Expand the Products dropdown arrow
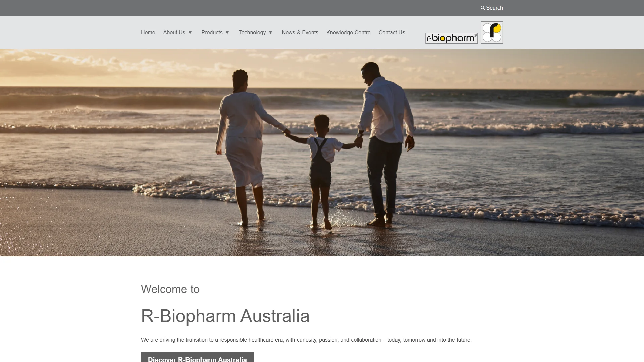644x362 pixels. pos(227,33)
